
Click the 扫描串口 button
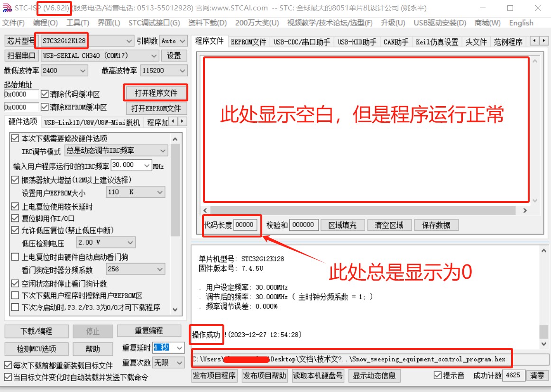click(x=21, y=55)
